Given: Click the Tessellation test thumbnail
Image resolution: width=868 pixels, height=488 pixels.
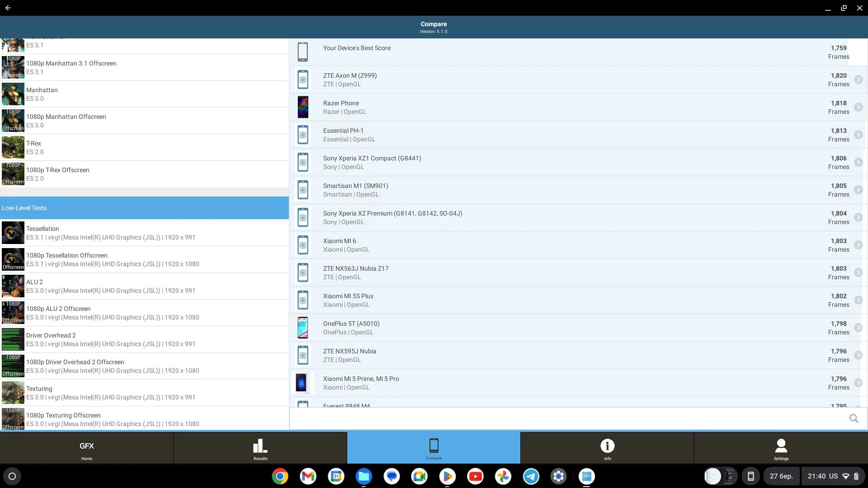Looking at the screenshot, I should coord(13,233).
